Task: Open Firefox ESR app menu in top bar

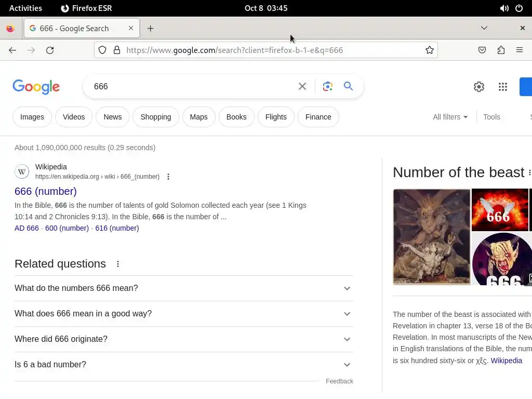Action: coord(87,8)
